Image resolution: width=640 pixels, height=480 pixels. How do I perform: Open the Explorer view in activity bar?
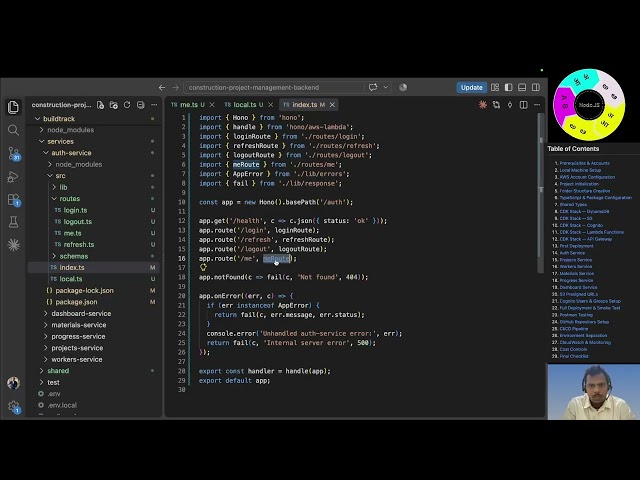click(x=13, y=107)
